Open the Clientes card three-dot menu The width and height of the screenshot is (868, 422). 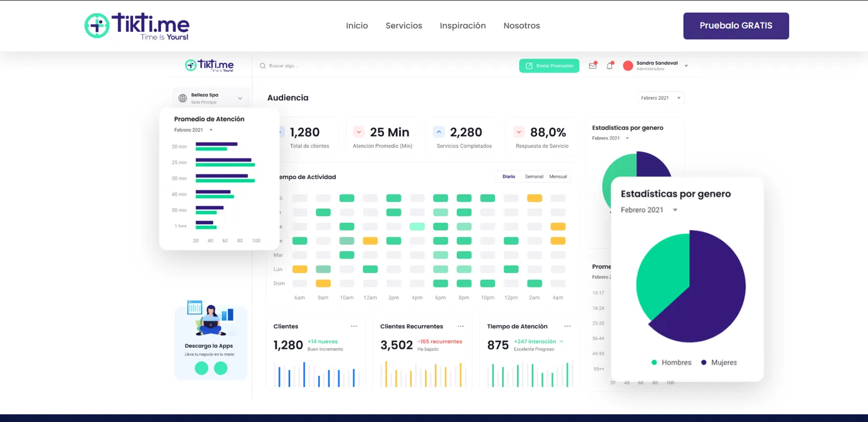[x=354, y=326]
